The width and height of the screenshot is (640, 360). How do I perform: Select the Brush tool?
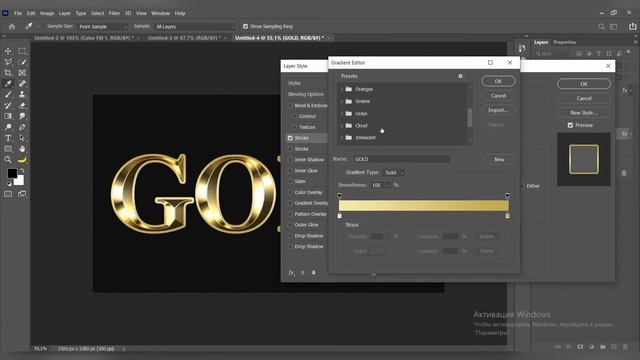pyautogui.click(x=8, y=94)
